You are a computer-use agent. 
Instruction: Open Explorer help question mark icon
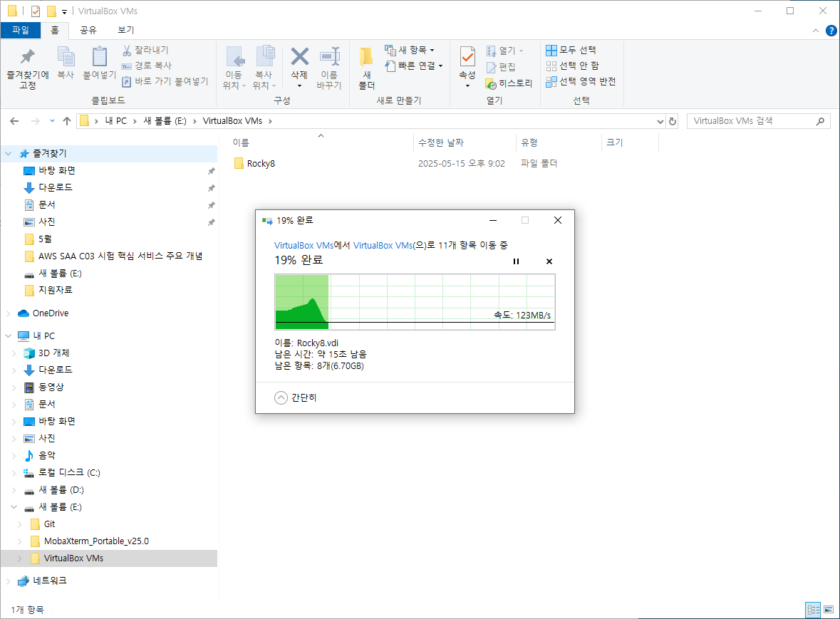pyautogui.click(x=831, y=31)
